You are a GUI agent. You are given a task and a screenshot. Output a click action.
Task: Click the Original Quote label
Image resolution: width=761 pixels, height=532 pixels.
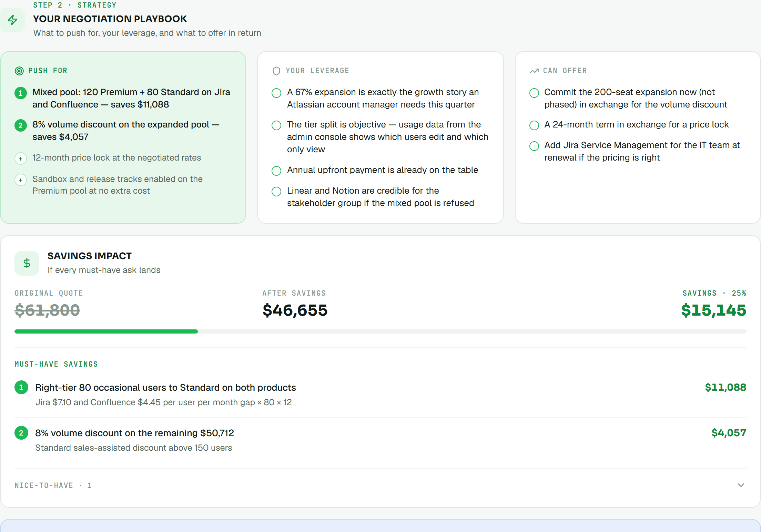click(49, 293)
